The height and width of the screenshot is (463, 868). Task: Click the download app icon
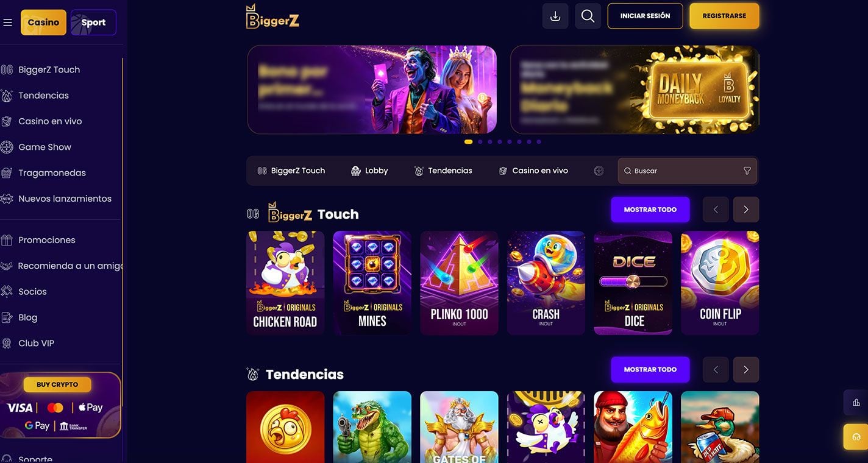point(555,16)
